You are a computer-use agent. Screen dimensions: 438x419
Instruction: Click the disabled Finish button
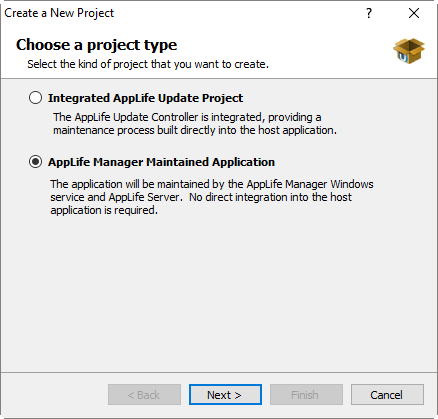306,395
